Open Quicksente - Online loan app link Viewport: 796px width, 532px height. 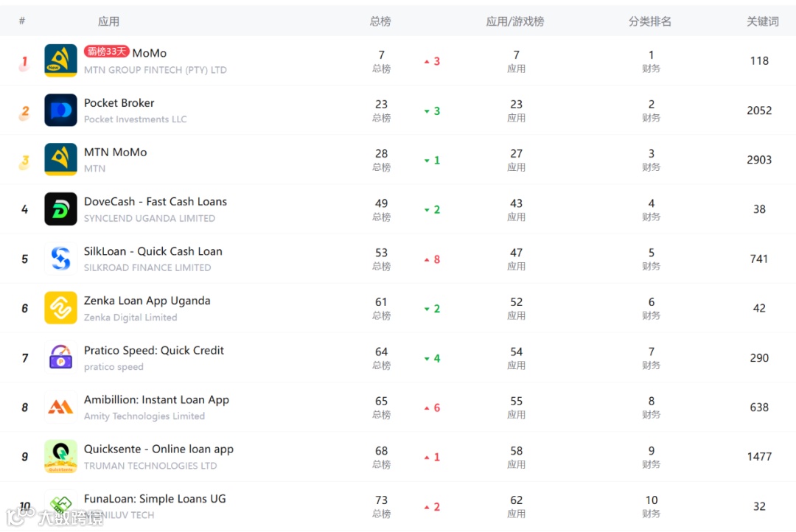click(158, 449)
